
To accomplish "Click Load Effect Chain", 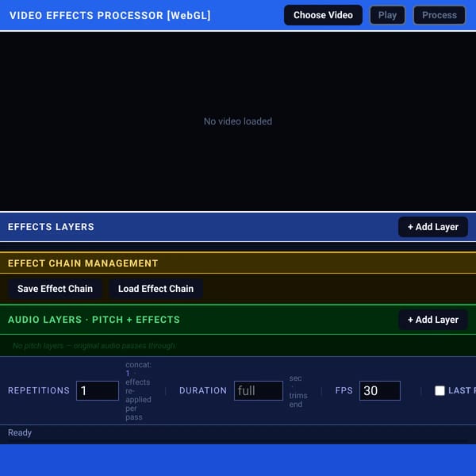I will pyautogui.click(x=155, y=289).
